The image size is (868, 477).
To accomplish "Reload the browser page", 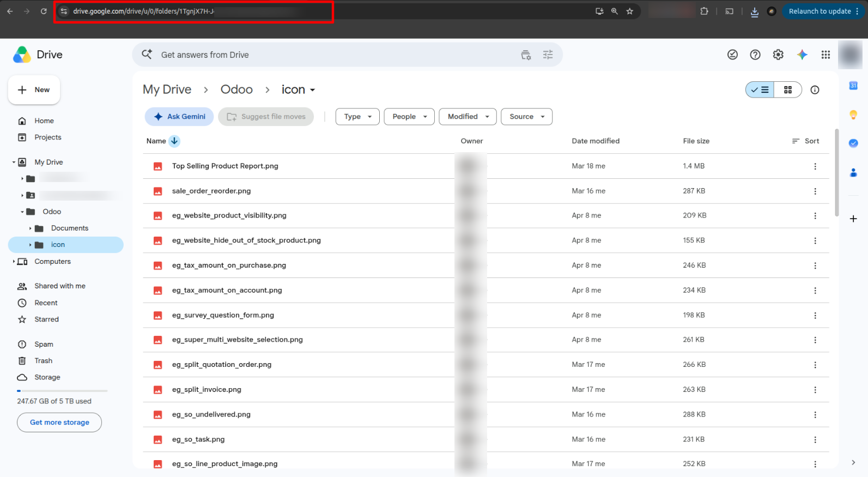I will [44, 11].
